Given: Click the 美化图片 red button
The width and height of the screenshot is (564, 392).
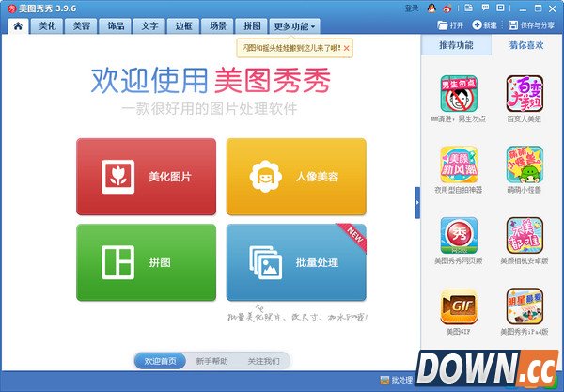Looking at the screenshot, I should (x=146, y=177).
